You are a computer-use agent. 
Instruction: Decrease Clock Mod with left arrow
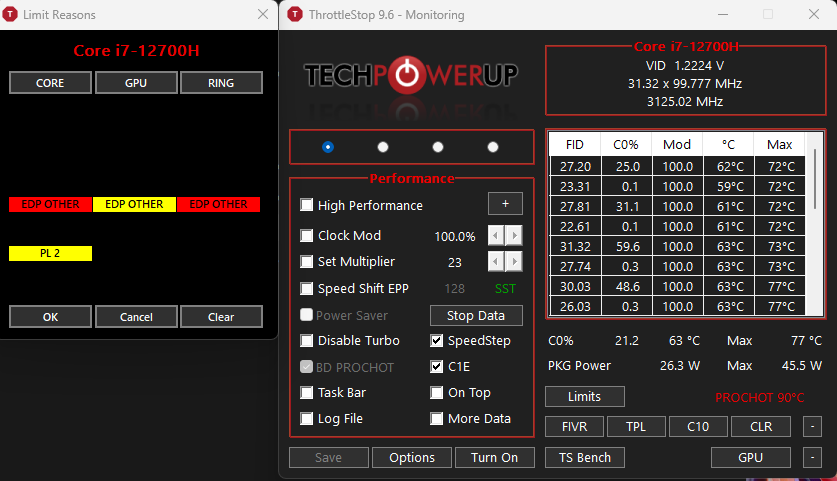point(496,235)
